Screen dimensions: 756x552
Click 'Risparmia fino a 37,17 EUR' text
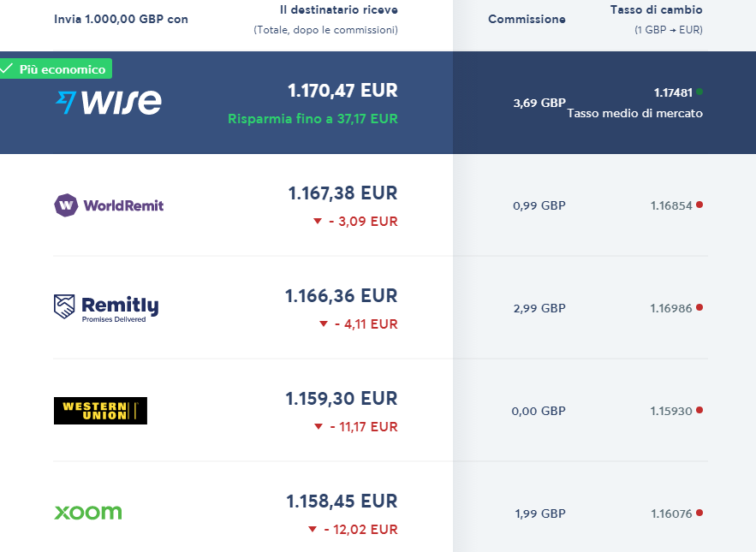313,119
